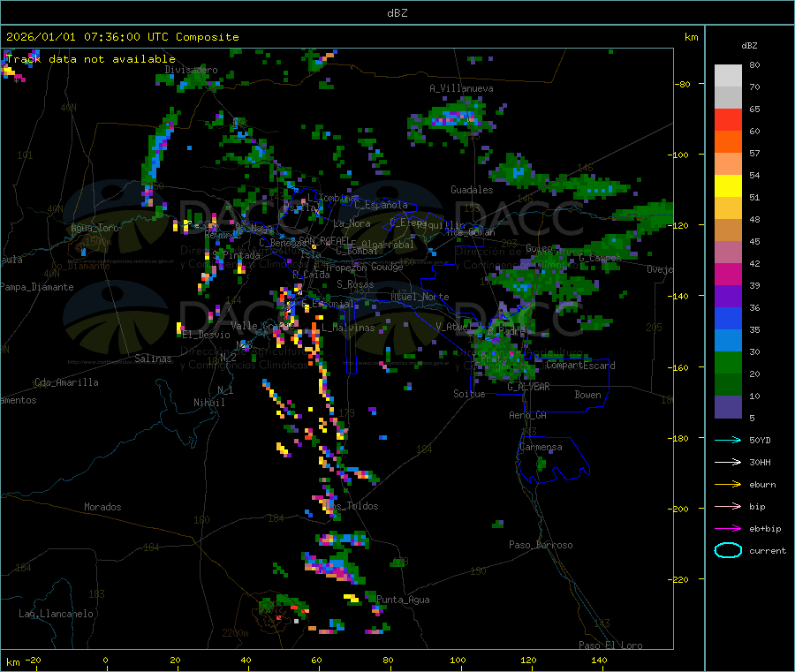Click the 'Paso_El_Loro' map label

tap(610, 646)
